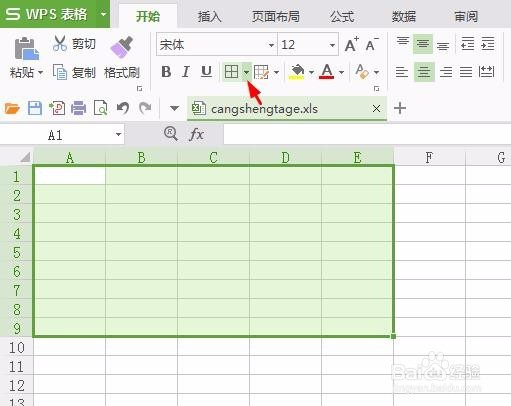The height and width of the screenshot is (406, 511).
Task: Click the increase indent icon
Action: pos(488,44)
